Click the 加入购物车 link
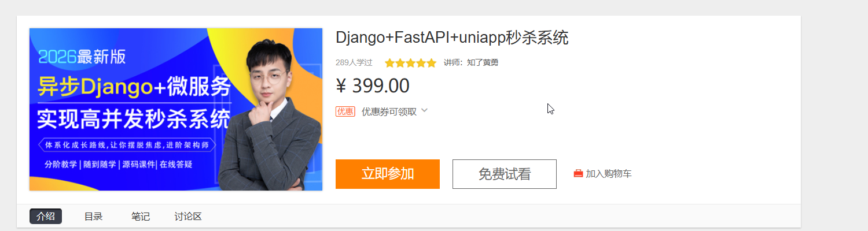 (609, 173)
